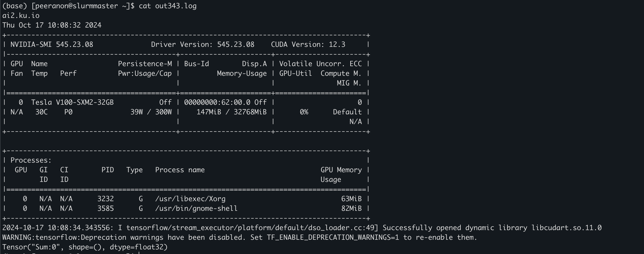Image resolution: width=644 pixels, height=254 pixels.
Task: Click the 82MiB GPU memory value
Action: 351,209
